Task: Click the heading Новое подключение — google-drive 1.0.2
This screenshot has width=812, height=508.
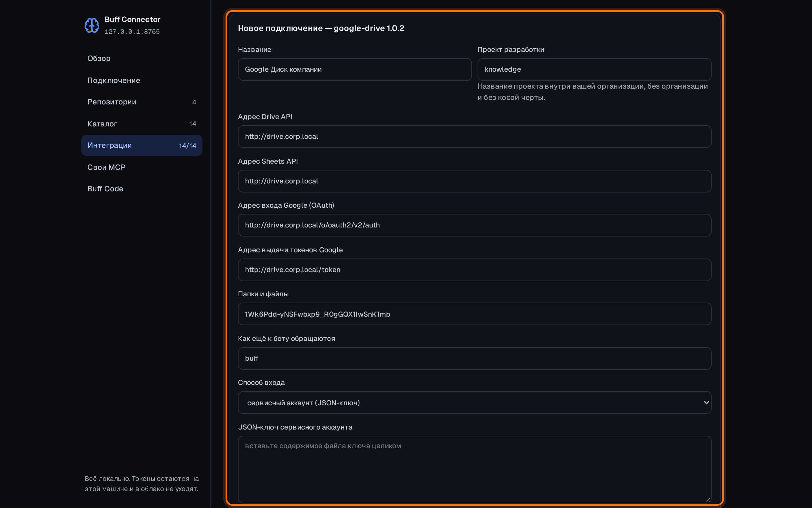Action: coord(321,28)
